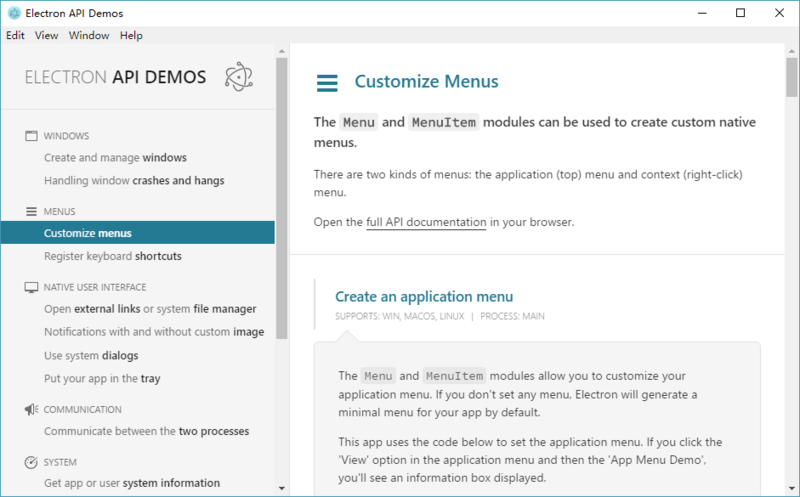Screen dimensions: 800x497
Task: Click the ELECTRON API DEMOS sidebar title
Action: point(115,77)
